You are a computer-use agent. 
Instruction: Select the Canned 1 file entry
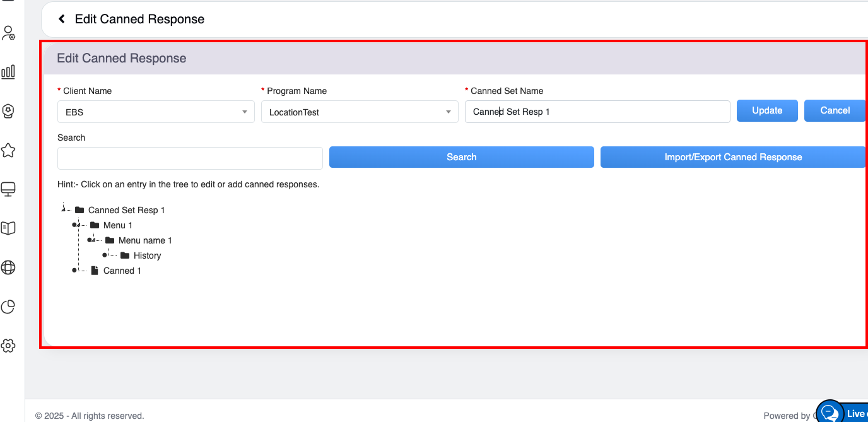[x=122, y=271]
